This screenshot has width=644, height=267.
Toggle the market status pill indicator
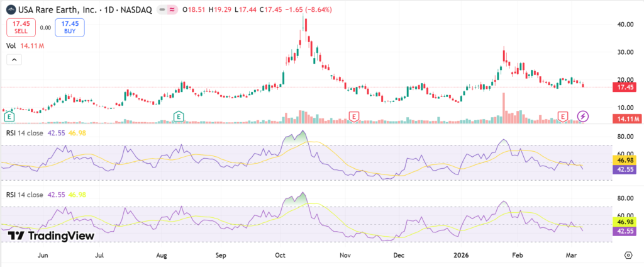167,9
